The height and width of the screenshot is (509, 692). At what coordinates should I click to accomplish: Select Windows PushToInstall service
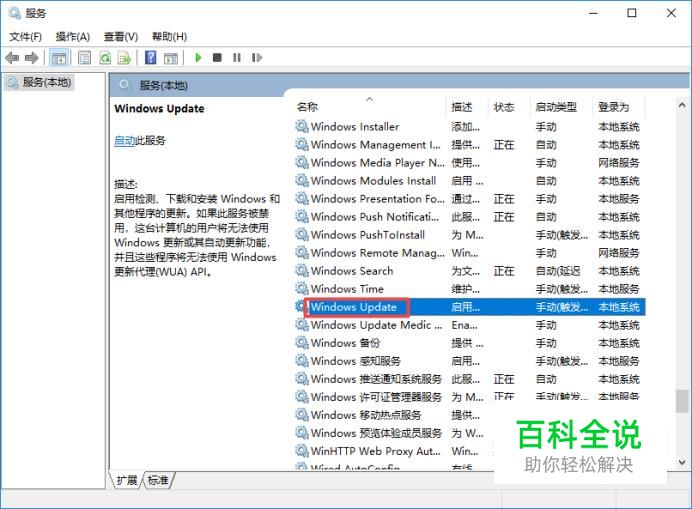point(470,235)
